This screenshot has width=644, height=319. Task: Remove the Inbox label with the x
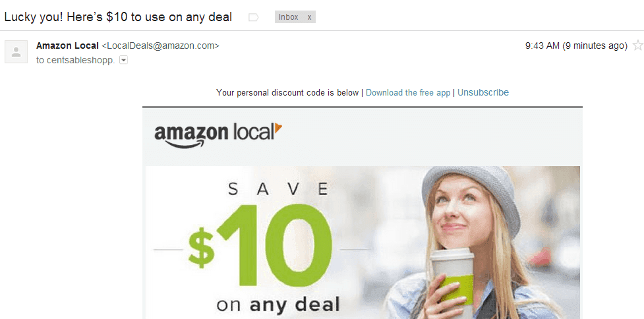tap(309, 17)
